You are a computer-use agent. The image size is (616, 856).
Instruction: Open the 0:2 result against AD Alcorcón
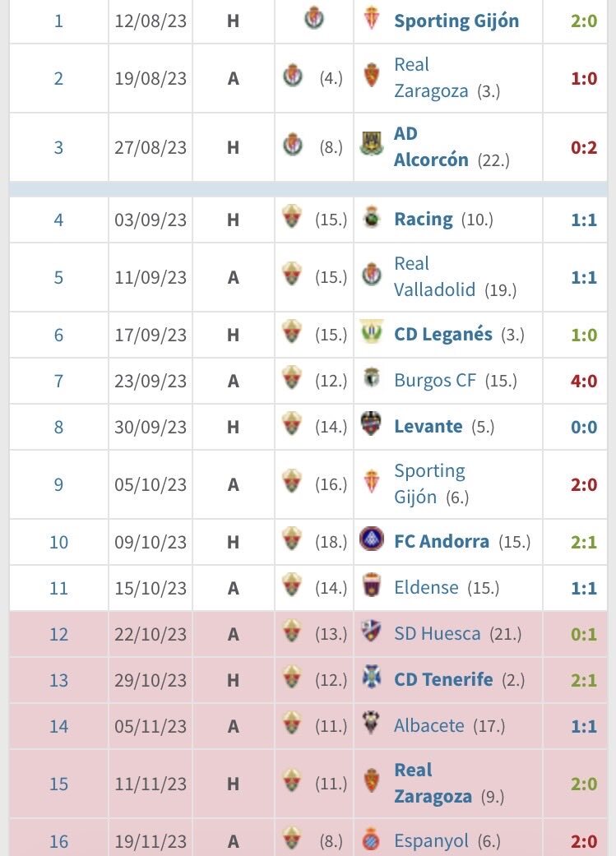(584, 147)
